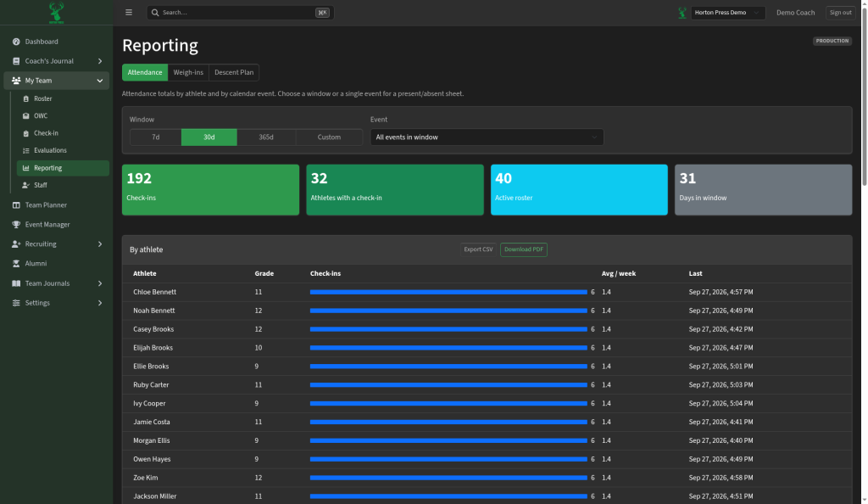Open the All events in window dropdown

487,137
